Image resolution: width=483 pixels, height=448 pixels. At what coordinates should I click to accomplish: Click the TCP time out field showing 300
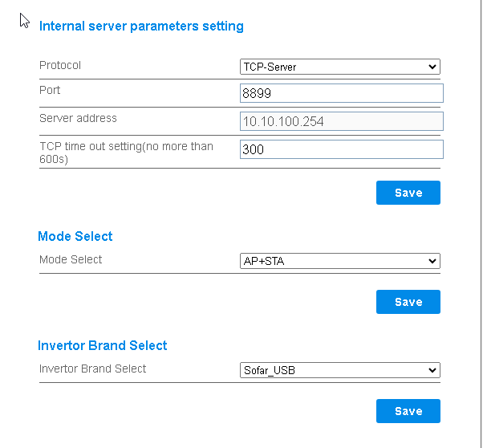341,149
